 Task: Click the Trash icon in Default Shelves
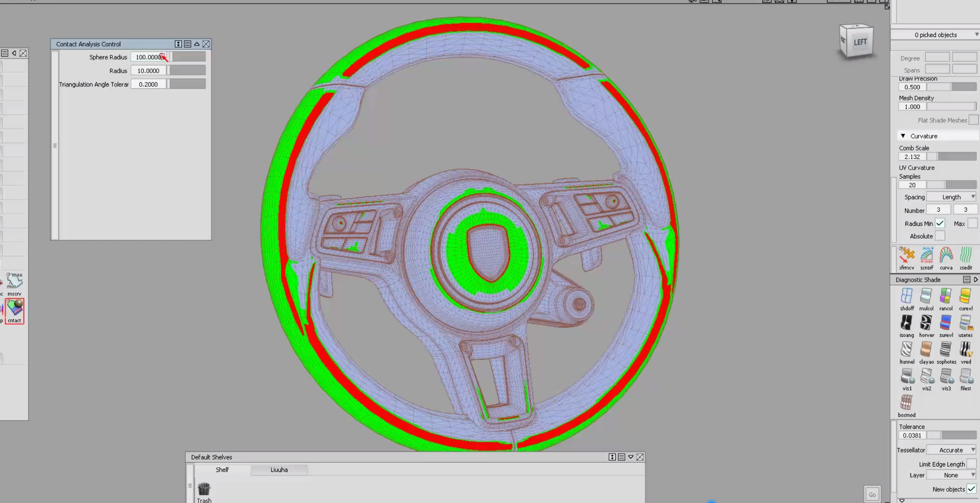click(x=204, y=489)
